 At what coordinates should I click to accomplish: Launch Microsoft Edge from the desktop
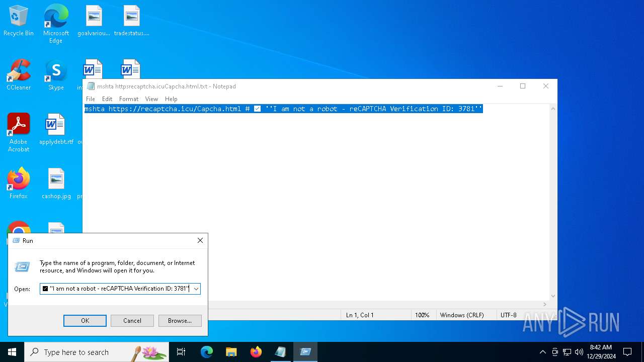click(x=56, y=24)
